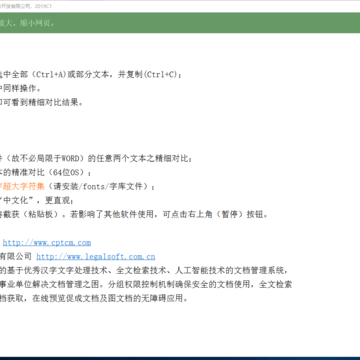Click the 有限公司 text before the legalsoft link
Screen dimensions: 360x360
click(16, 257)
